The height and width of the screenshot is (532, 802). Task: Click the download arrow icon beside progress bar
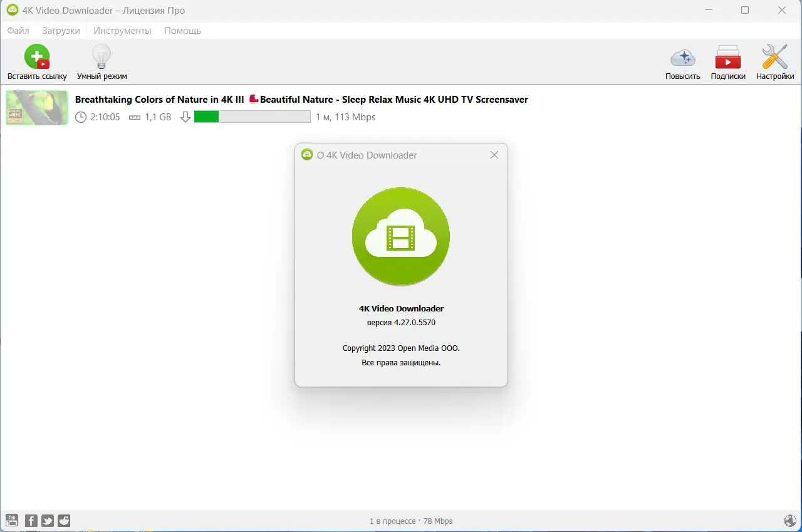[185, 117]
